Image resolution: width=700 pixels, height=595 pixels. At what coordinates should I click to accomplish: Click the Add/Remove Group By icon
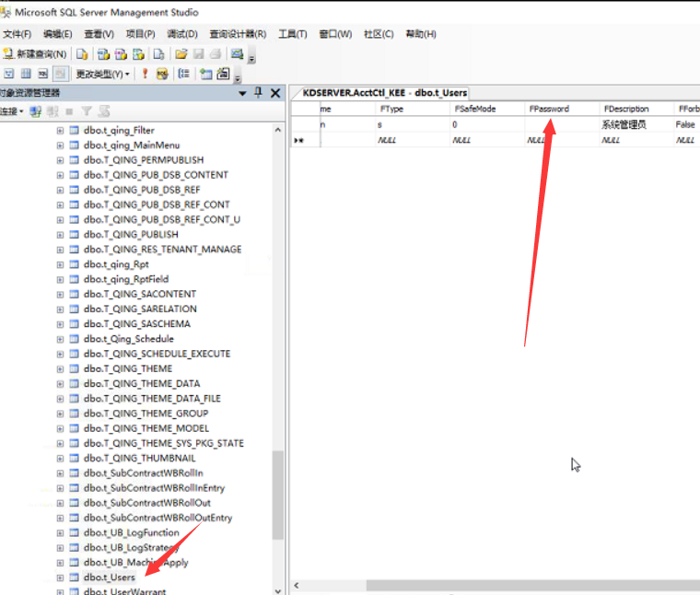pyautogui.click(x=184, y=74)
